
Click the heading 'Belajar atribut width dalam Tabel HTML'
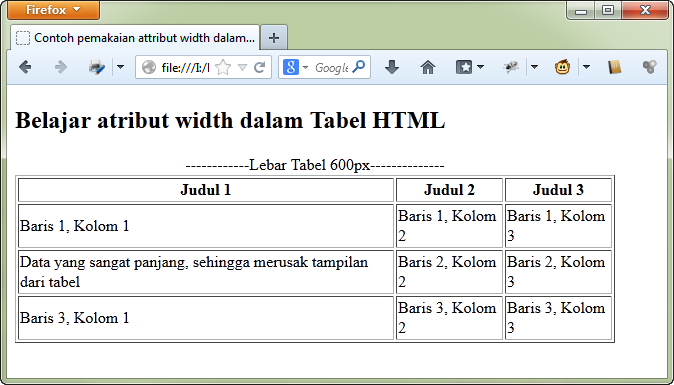click(x=230, y=120)
